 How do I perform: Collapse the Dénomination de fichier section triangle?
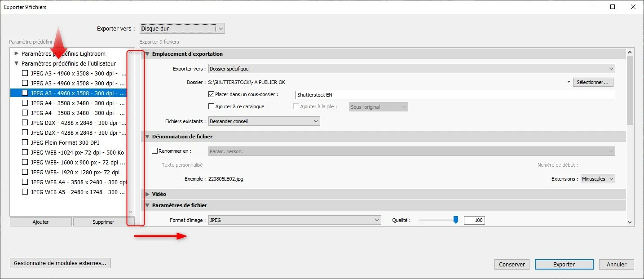(147, 137)
